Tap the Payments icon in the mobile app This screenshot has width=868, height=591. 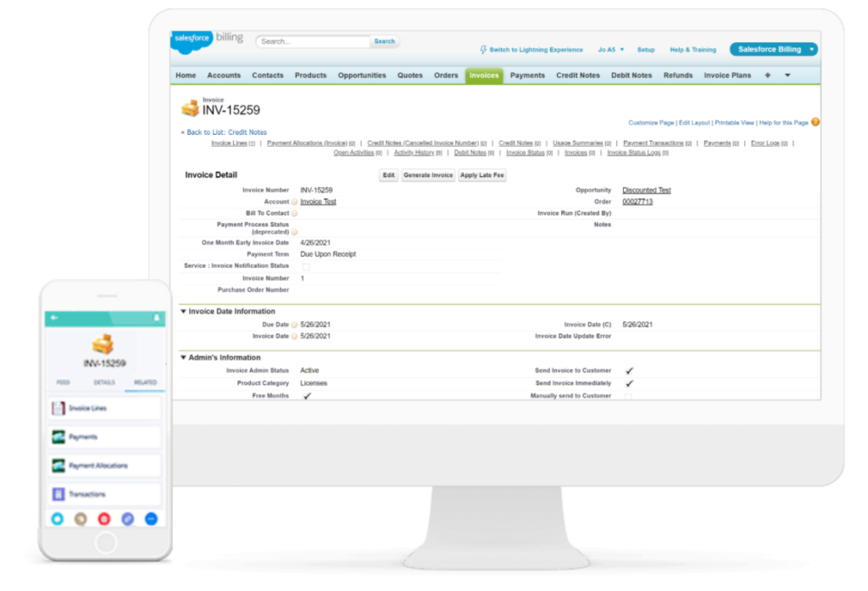(59, 437)
